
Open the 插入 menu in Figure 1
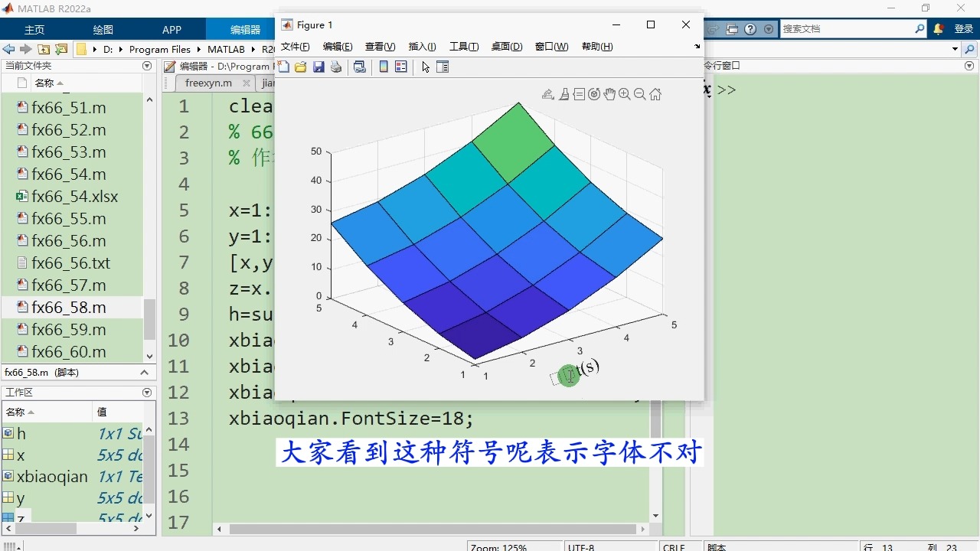coord(422,46)
